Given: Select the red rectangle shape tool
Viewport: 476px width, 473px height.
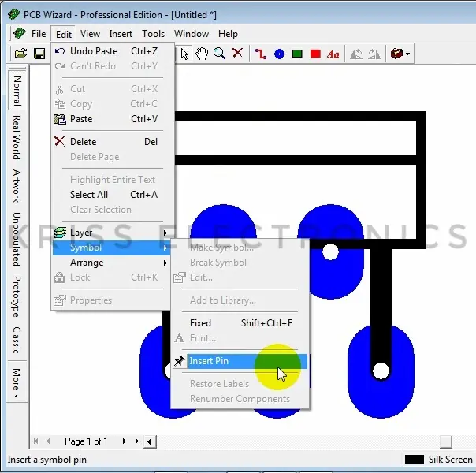Looking at the screenshot, I should [315, 54].
